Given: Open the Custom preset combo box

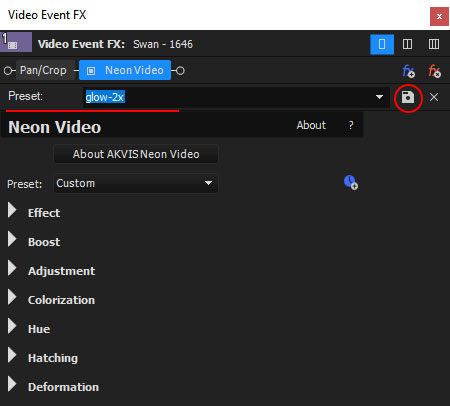Looking at the screenshot, I should click(x=136, y=183).
